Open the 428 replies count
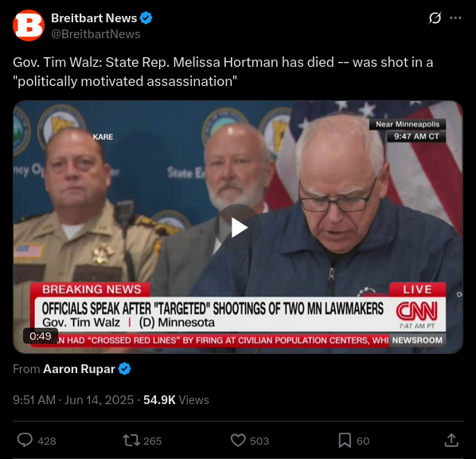 [x=47, y=441]
